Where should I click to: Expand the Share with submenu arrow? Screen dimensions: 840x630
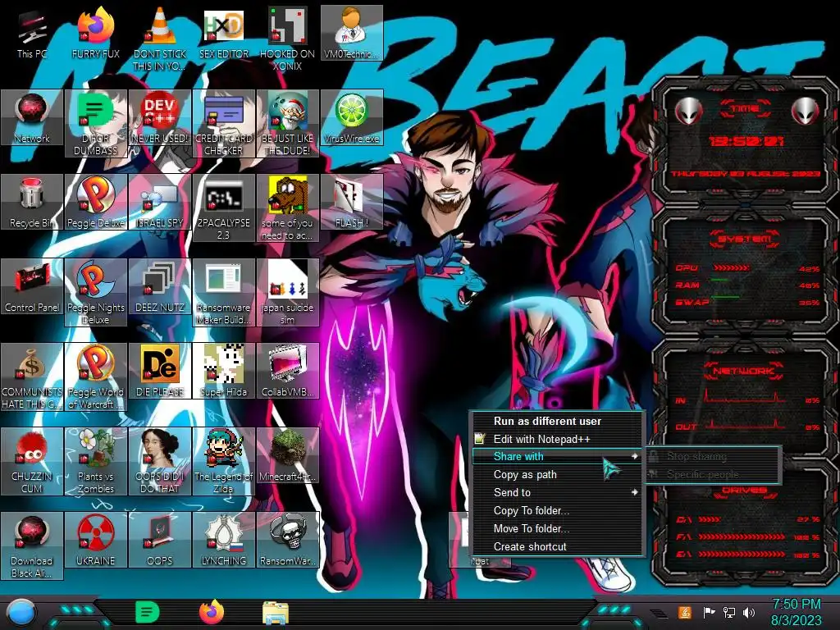(x=635, y=456)
